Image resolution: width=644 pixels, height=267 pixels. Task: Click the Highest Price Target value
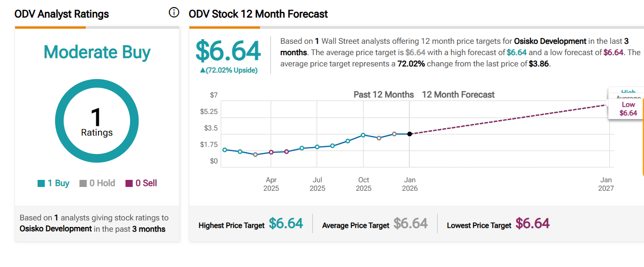click(x=285, y=224)
